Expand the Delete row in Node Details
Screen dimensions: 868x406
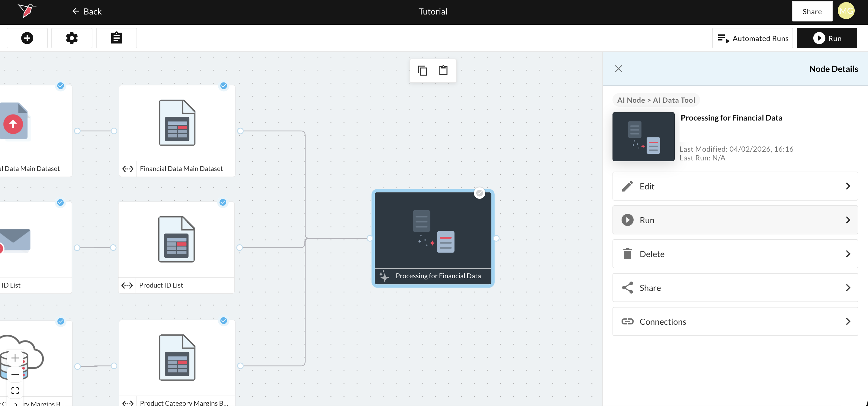coord(735,254)
